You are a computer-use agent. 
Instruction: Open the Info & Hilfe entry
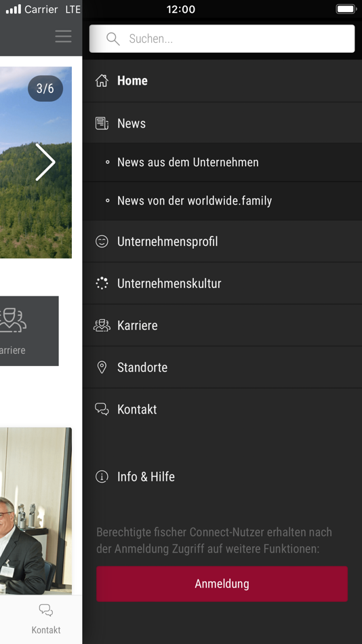pos(222,477)
